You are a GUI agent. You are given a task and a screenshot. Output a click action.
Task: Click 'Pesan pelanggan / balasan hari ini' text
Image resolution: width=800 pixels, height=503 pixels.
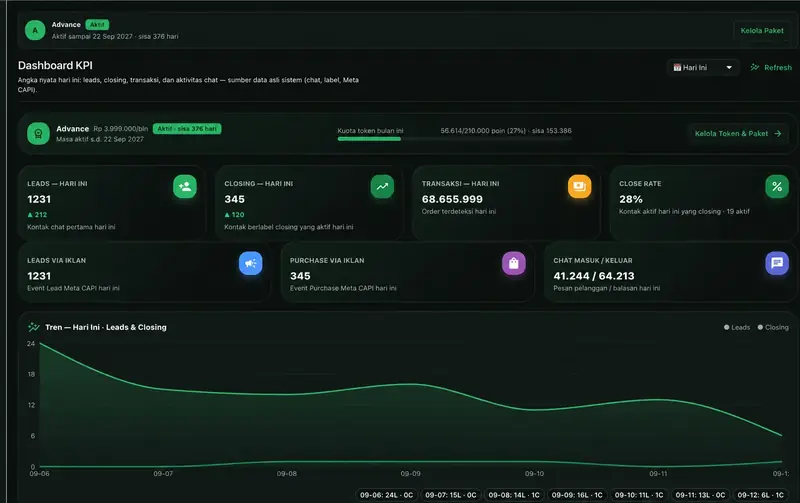607,288
